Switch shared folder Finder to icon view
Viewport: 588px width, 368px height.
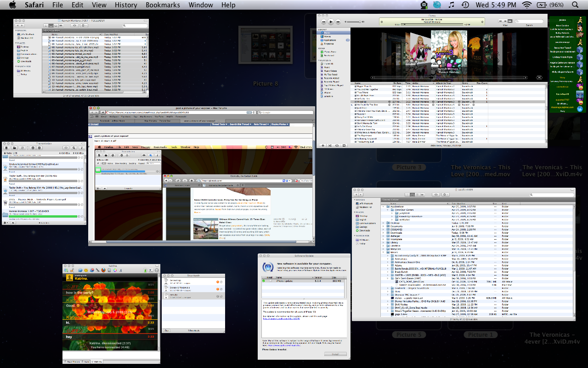407,195
